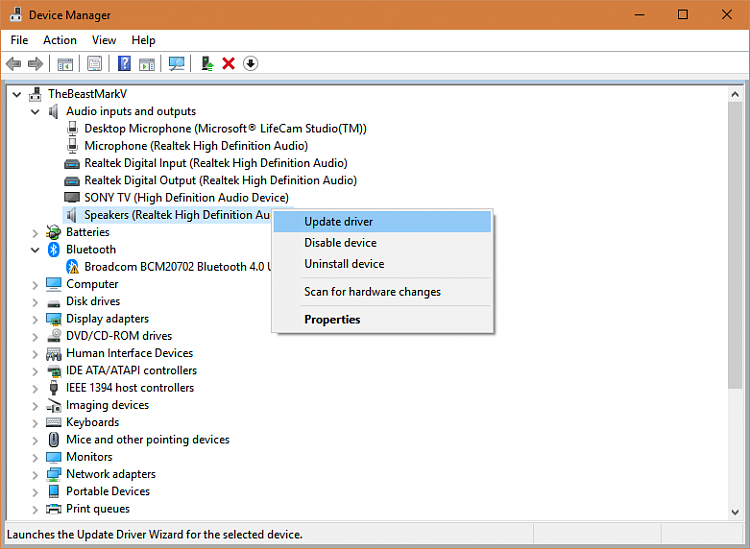Click the Display adapters category icon
The height and width of the screenshot is (549, 750).
54,319
